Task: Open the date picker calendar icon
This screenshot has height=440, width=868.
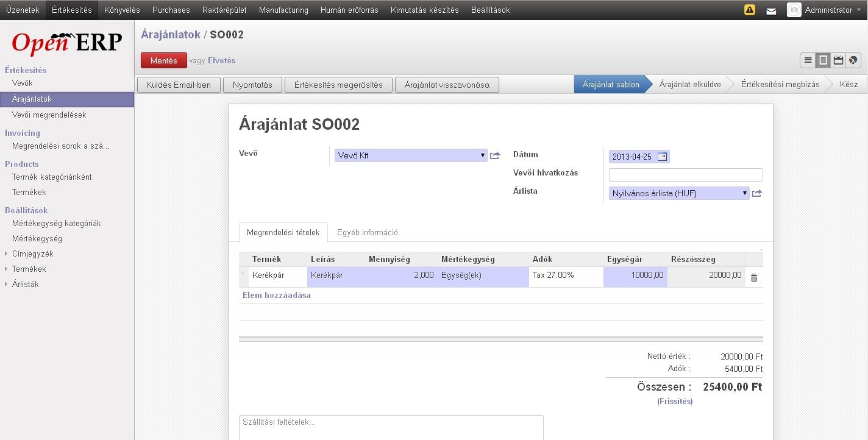Action: (x=663, y=157)
